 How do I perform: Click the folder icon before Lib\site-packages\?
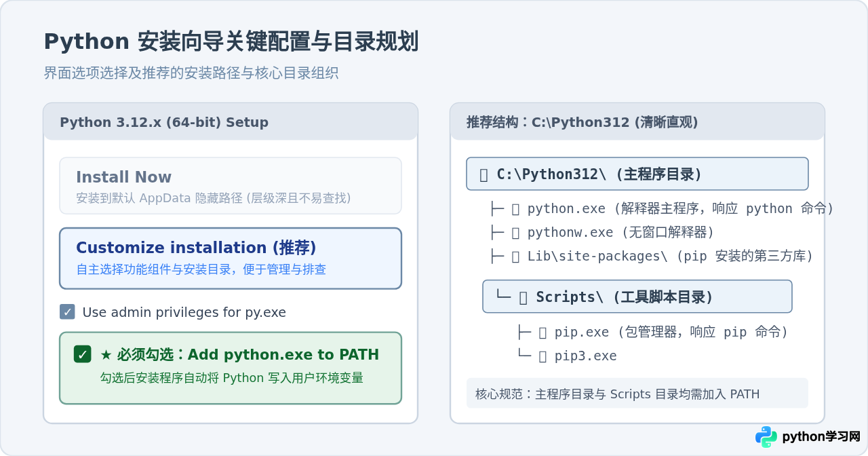point(515,256)
